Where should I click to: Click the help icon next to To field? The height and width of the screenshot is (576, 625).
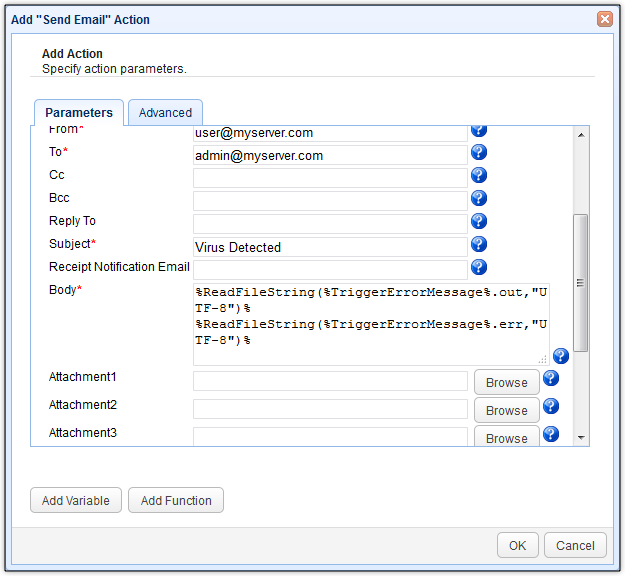tap(479, 152)
